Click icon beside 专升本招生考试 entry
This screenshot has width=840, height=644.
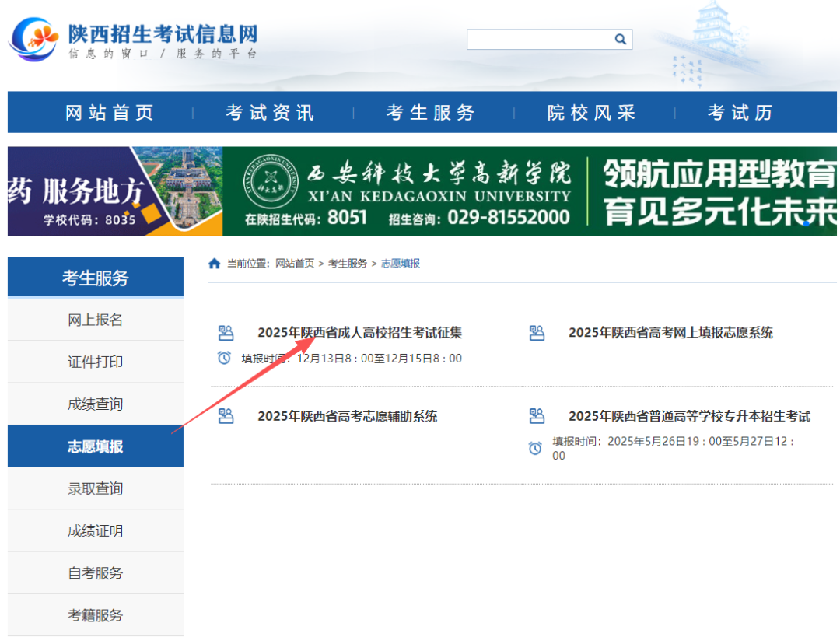[537, 416]
